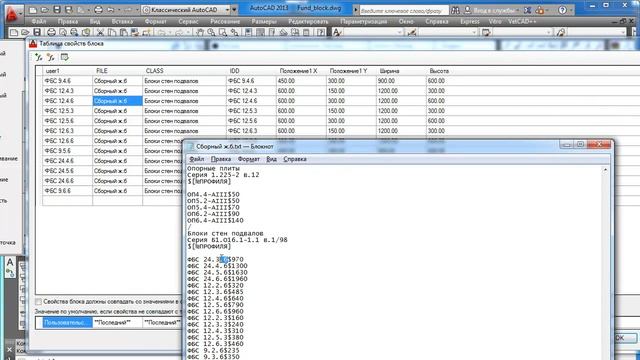Click the binoculars search icon in title bar
This screenshot has width=640, height=360.
(x=455, y=10)
